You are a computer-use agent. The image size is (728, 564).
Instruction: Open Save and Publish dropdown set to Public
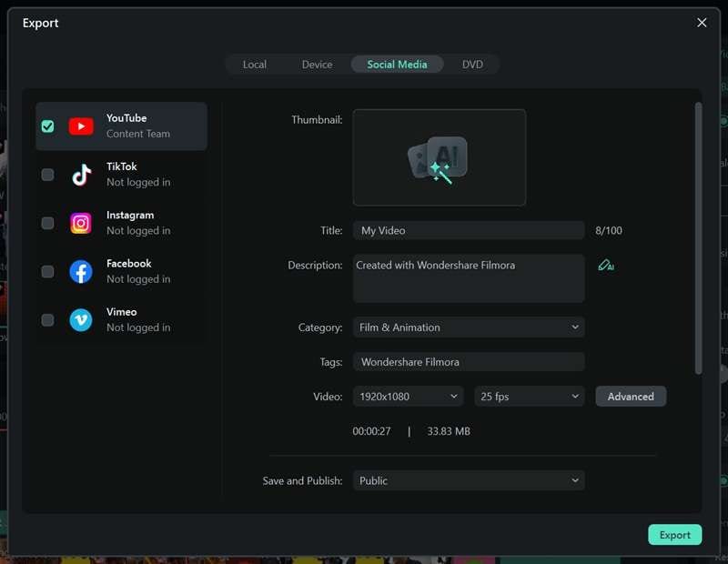click(x=469, y=480)
